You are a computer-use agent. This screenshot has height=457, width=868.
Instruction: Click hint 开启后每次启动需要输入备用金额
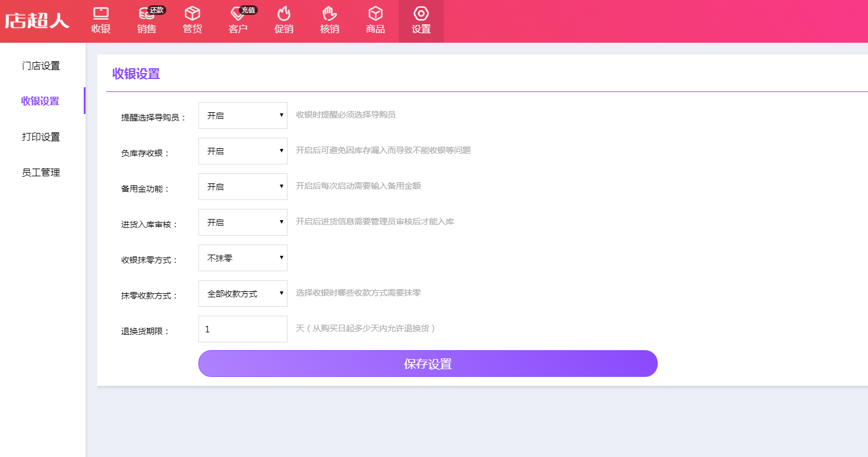[358, 186]
